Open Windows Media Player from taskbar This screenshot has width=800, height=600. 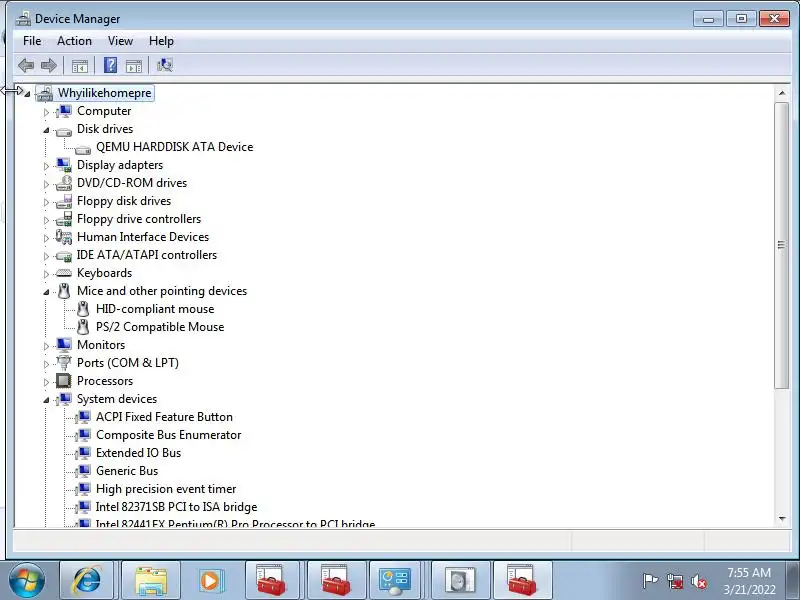click(x=210, y=580)
